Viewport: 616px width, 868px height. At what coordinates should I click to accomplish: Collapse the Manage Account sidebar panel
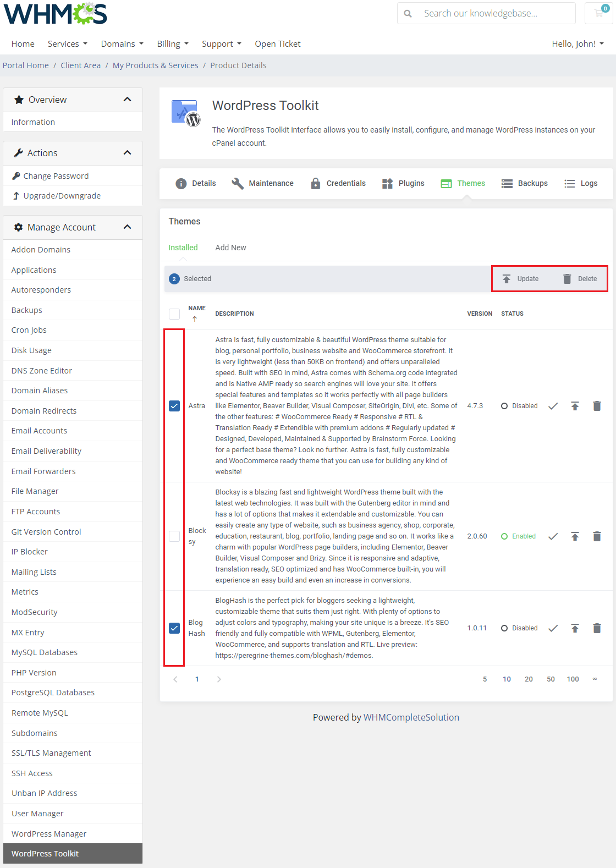click(128, 227)
